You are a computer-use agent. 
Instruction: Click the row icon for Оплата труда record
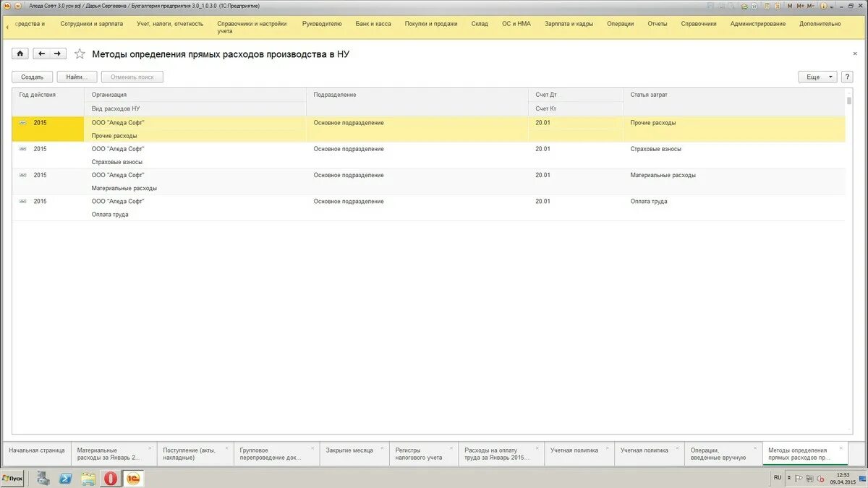pos(22,201)
